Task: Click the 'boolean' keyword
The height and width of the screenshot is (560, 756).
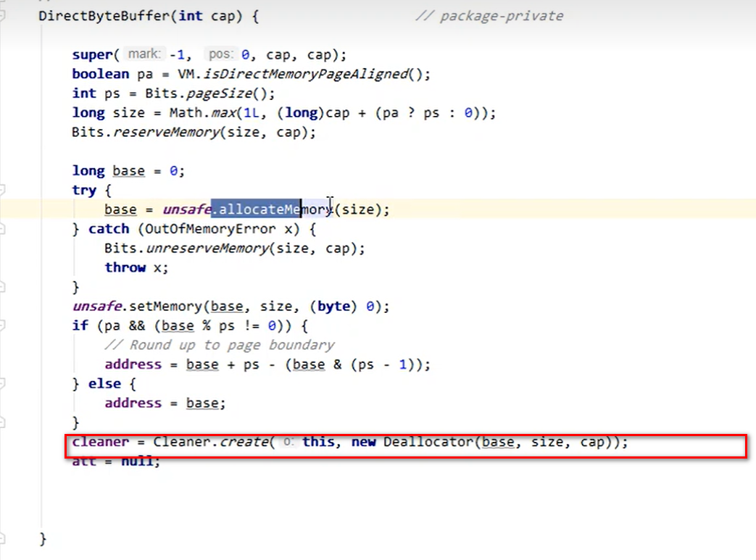Action: (100, 74)
